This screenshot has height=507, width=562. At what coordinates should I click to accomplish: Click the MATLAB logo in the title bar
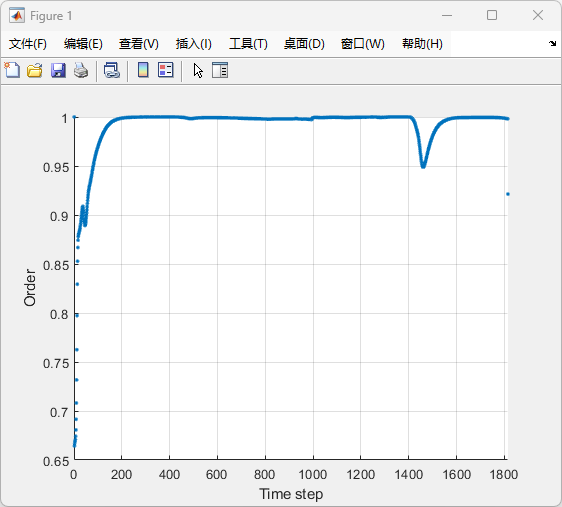(x=17, y=16)
